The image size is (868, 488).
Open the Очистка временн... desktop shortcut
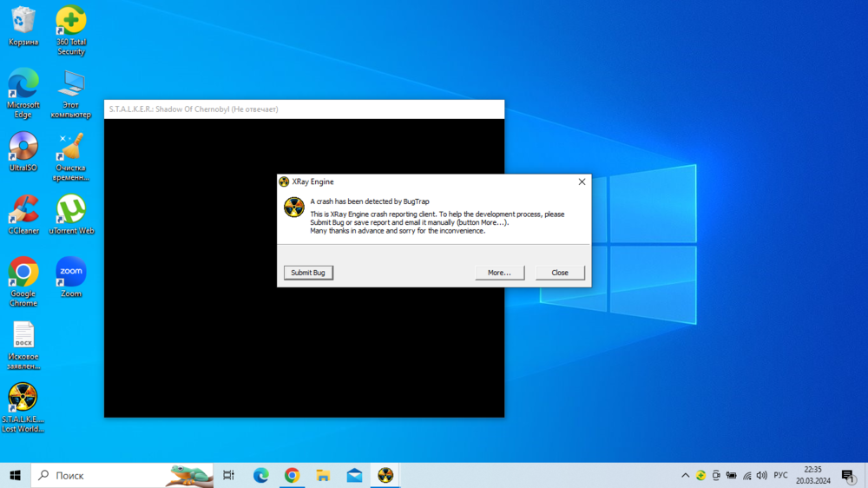(x=71, y=156)
